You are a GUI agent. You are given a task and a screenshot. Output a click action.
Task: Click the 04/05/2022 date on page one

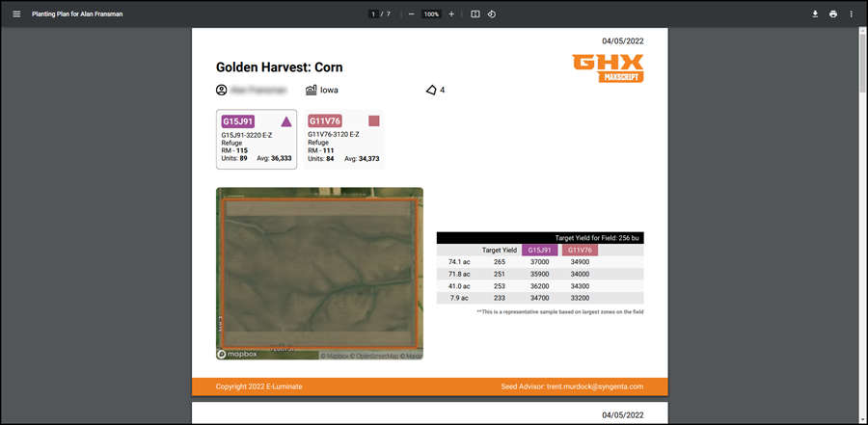point(623,40)
